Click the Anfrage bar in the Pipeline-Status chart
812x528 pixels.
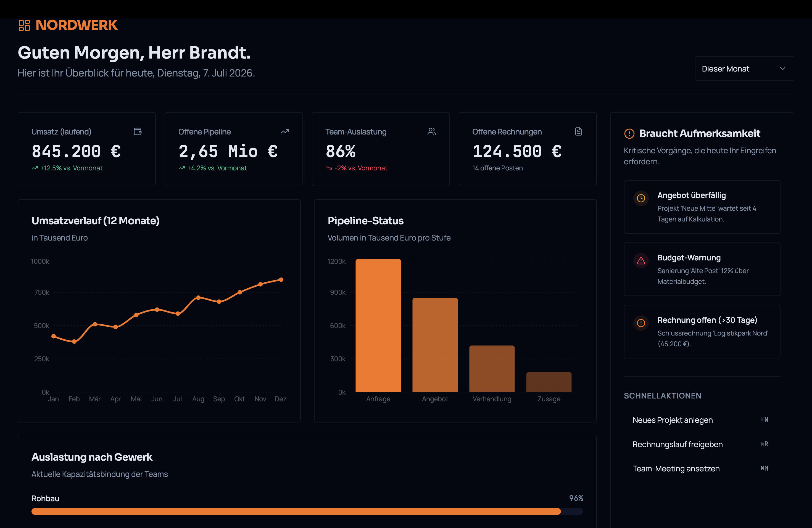pos(378,325)
